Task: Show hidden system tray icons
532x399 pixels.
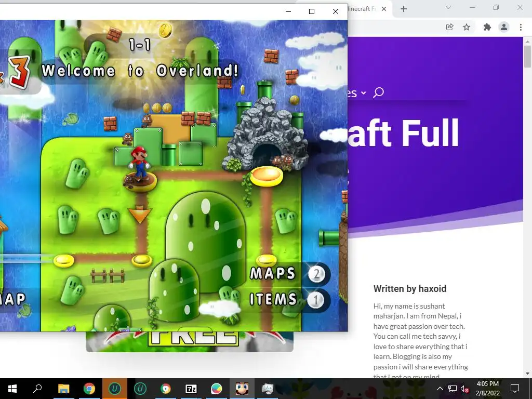Action: tap(440, 389)
